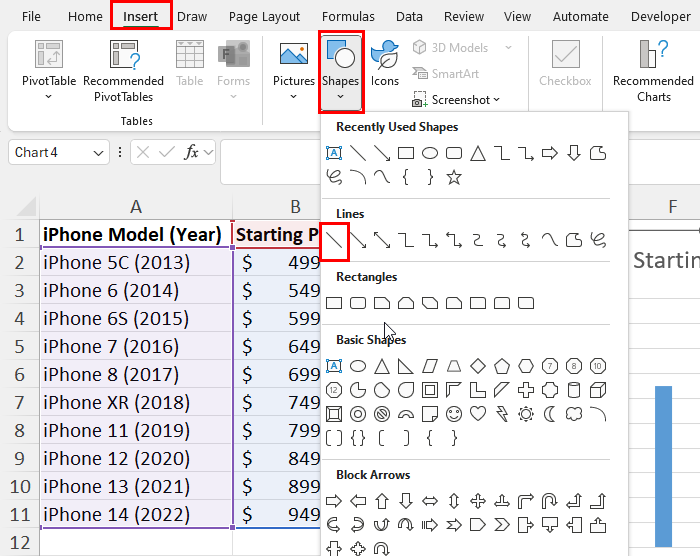Choose the Scribble shape in Lines section
Viewport: 700px width, 556px height.
tap(598, 240)
